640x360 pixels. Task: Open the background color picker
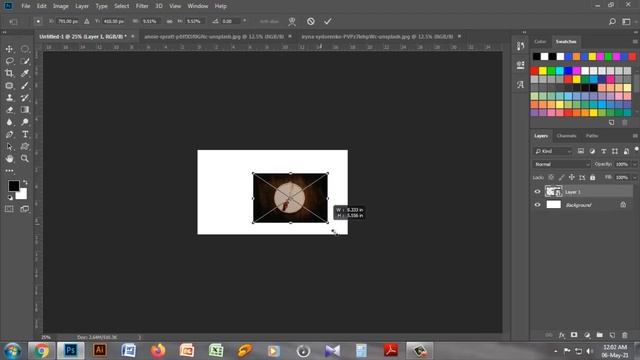click(22, 194)
